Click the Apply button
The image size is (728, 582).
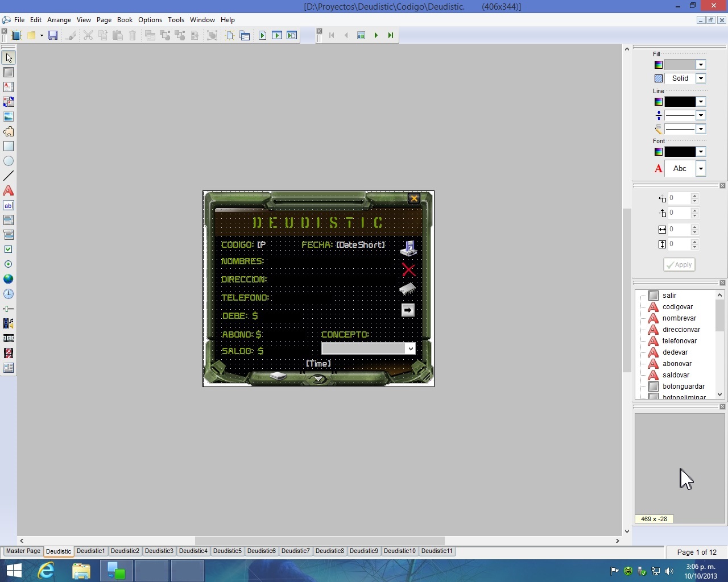[679, 265]
